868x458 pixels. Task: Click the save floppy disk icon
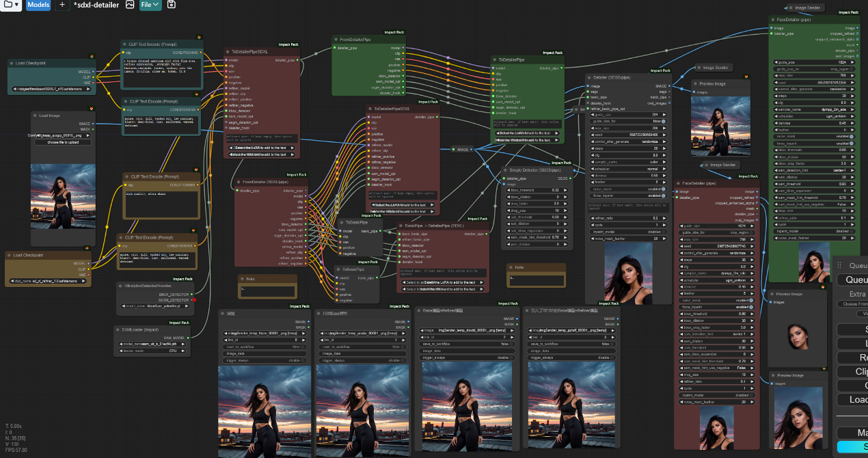171,5
